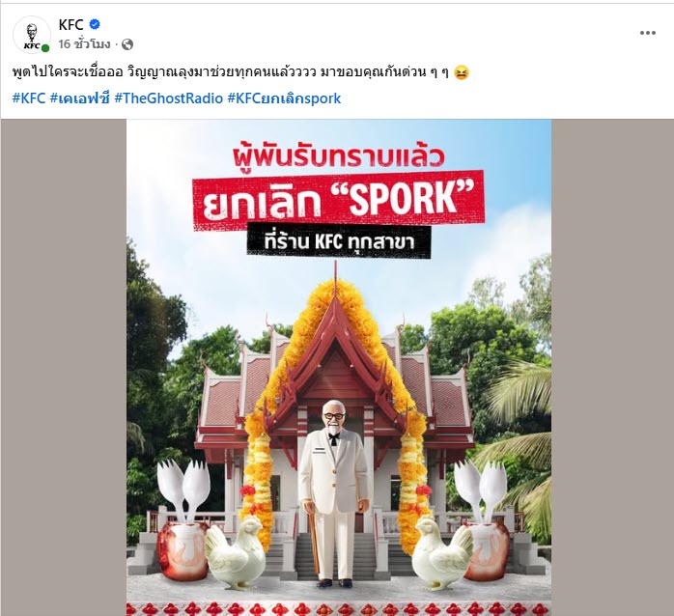This screenshot has width=674, height=616.
Task: Open the #KFCยกเลิกspork hashtag
Action: point(284,98)
